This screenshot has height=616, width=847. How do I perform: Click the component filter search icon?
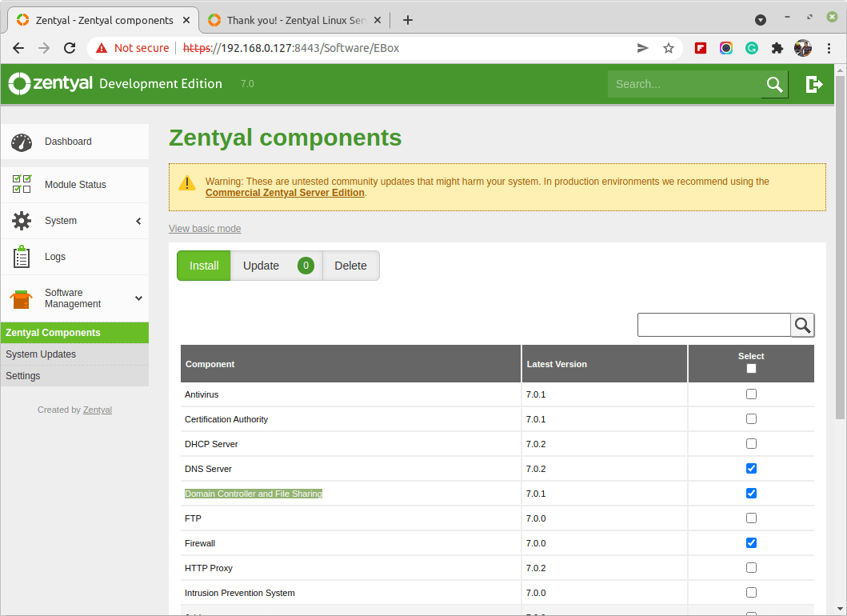(x=802, y=325)
